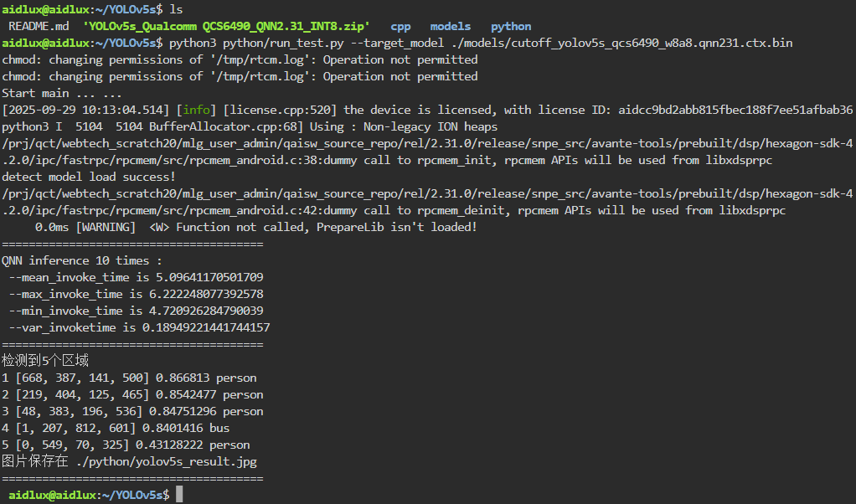Click the models directory name
The width and height of the screenshot is (856, 504).
pyautogui.click(x=450, y=26)
